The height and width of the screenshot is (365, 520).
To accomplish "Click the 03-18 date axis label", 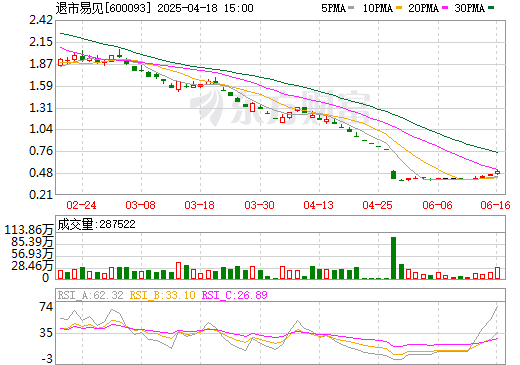I will click(x=200, y=205).
